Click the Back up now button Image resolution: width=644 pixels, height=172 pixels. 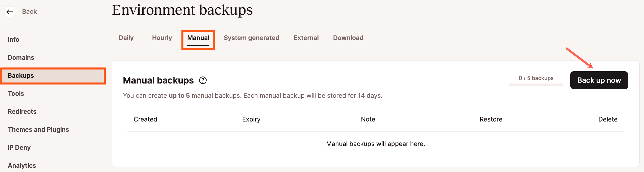click(599, 80)
